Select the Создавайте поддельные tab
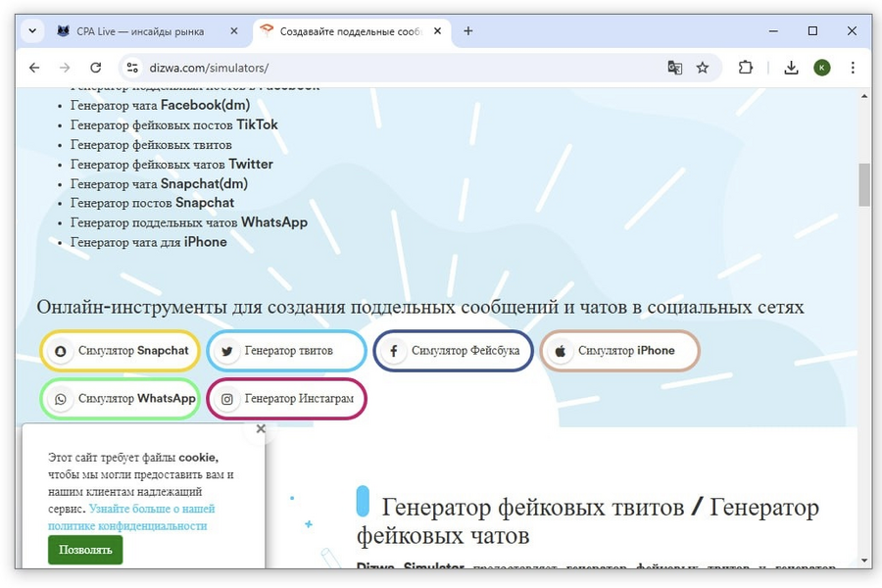 (x=351, y=31)
